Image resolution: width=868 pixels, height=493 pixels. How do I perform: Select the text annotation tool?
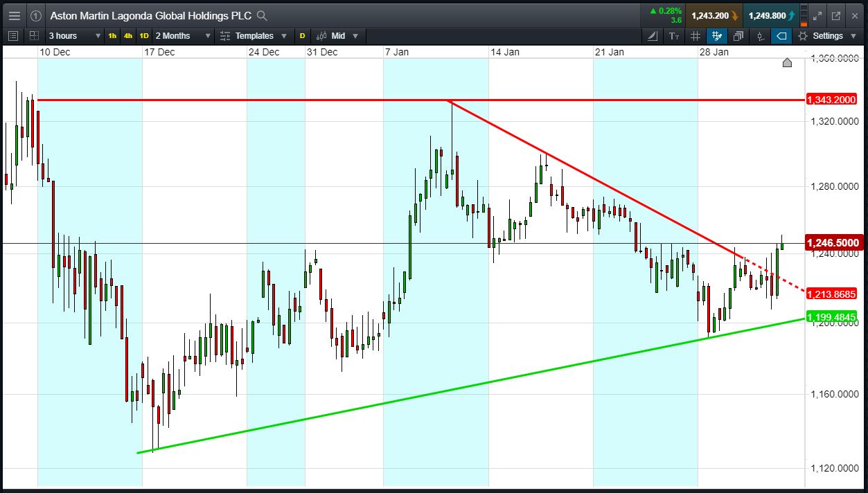674,36
